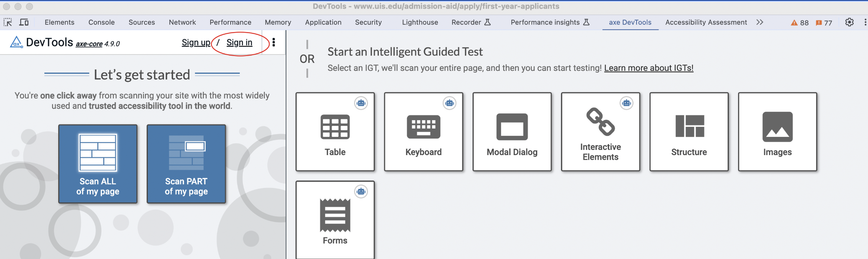Start the Keyboard guided test
Image resolution: width=868 pixels, height=259 pixels.
tap(424, 132)
